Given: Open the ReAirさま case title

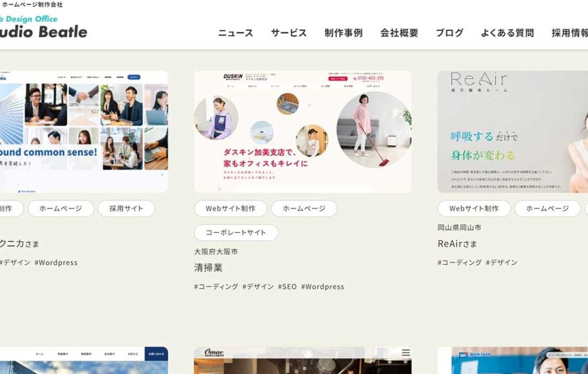Looking at the screenshot, I should click(x=457, y=244).
